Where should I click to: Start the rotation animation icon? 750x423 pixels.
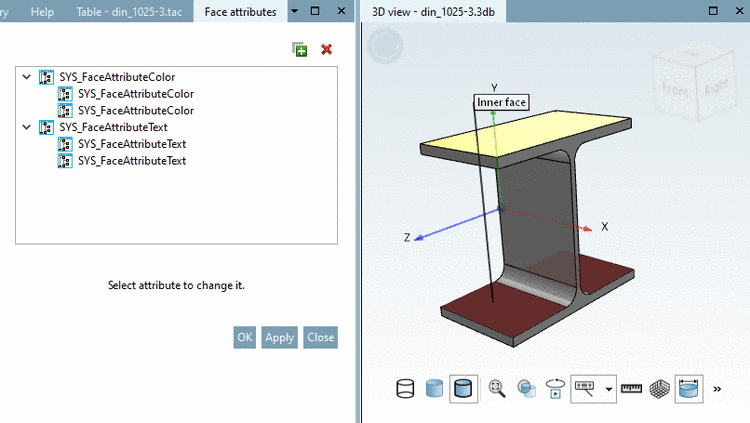(555, 389)
